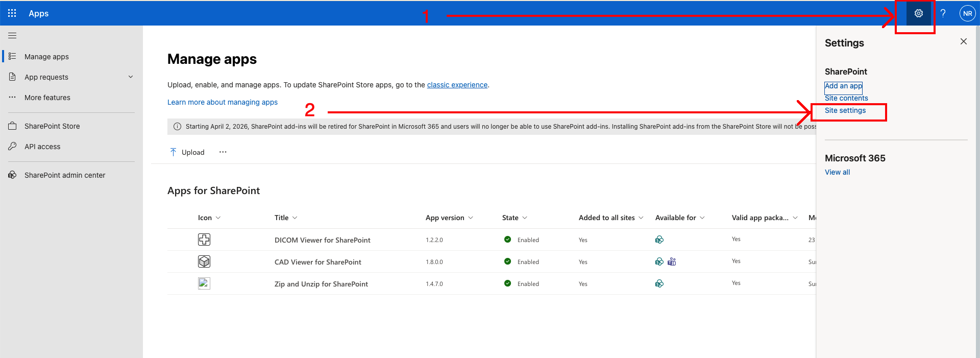The height and width of the screenshot is (358, 980).
Task: Click the API access key icon
Action: (x=12, y=146)
